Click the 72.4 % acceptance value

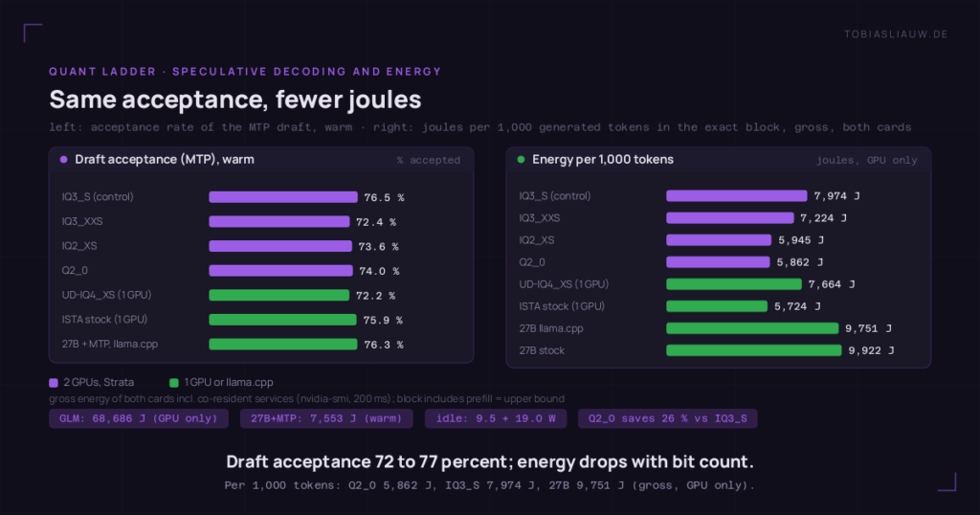click(375, 222)
